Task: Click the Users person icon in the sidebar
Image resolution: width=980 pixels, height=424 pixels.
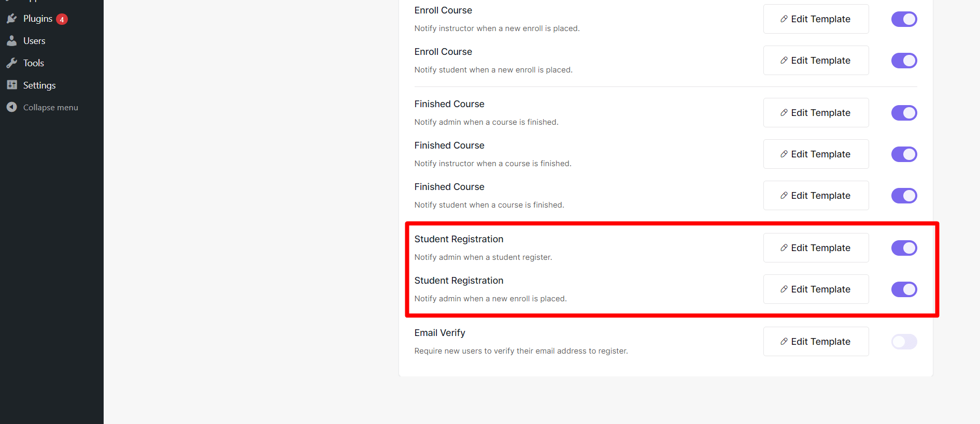Action: [11, 40]
